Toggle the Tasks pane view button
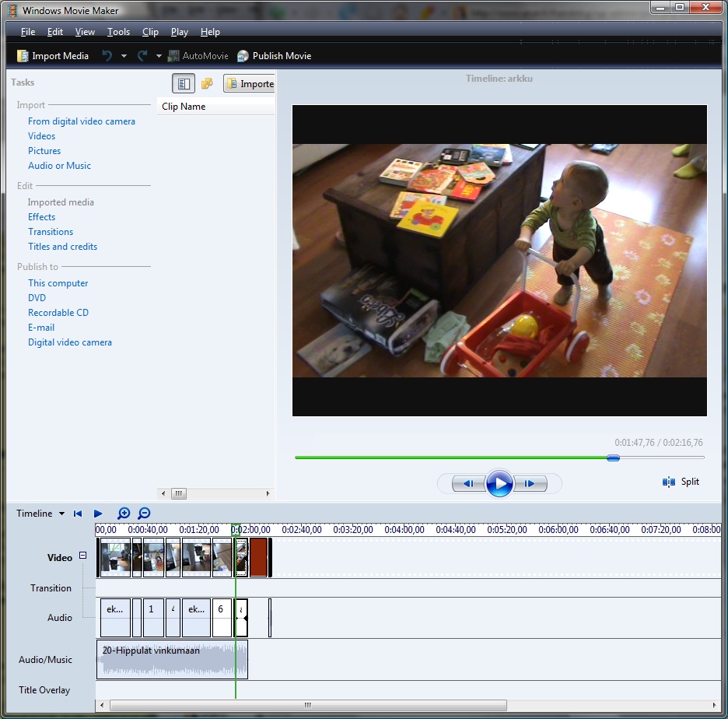Viewport: 728px width, 719px height. tap(184, 83)
